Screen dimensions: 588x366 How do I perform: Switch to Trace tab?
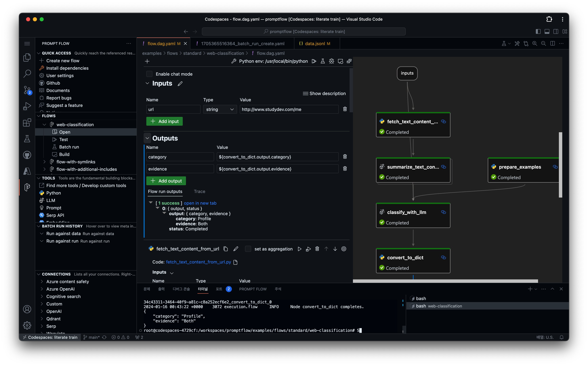point(199,191)
